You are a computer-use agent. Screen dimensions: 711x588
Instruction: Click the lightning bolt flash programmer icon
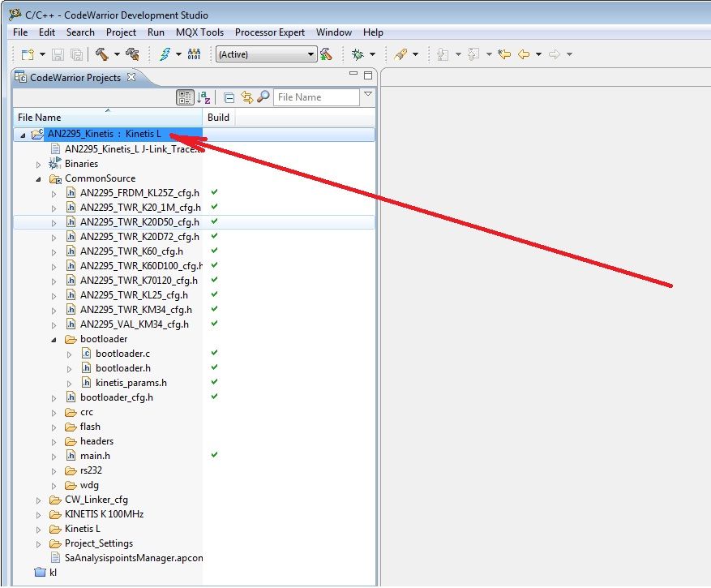point(165,54)
